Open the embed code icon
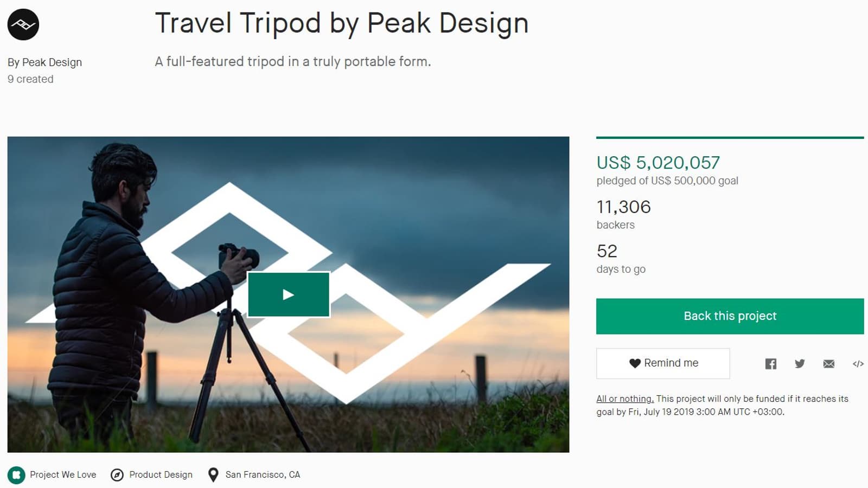 point(858,364)
